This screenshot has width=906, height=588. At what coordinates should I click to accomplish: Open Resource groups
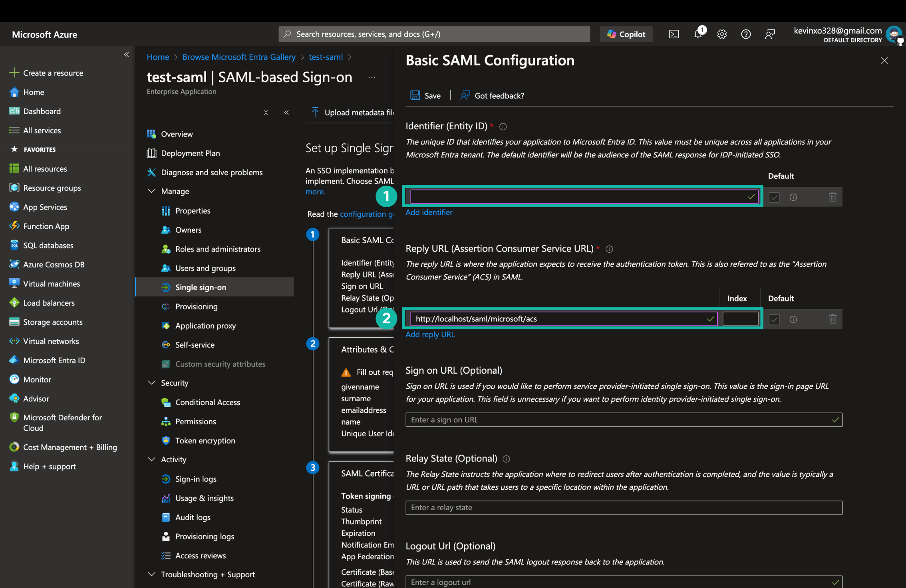(52, 188)
